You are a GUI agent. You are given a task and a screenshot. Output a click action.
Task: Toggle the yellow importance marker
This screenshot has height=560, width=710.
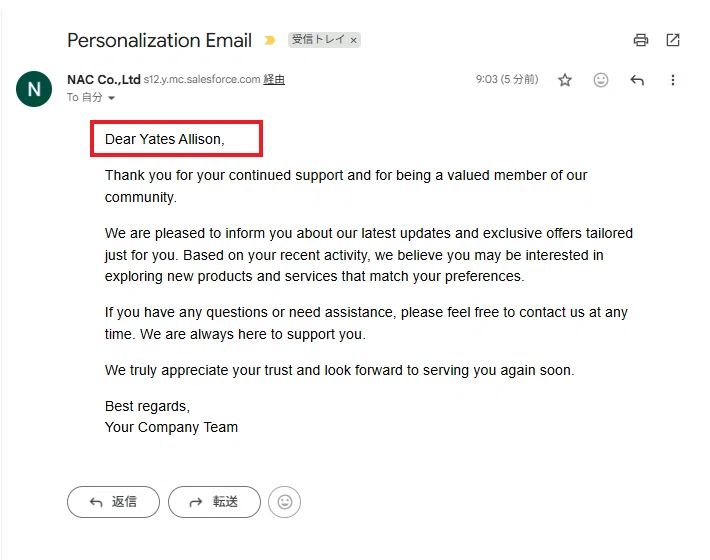269,40
